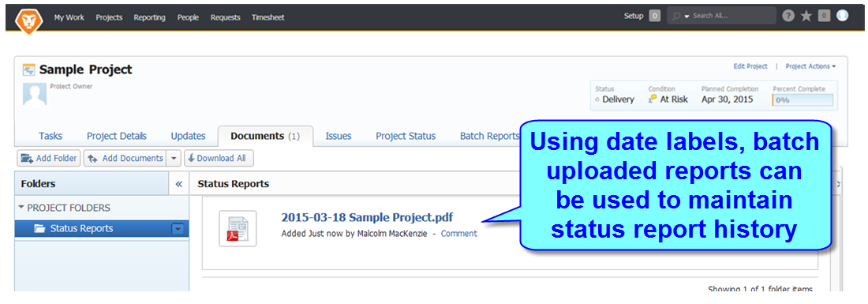Switch to the Issues tab
Viewport: 868px width, 304px height.
tap(339, 137)
